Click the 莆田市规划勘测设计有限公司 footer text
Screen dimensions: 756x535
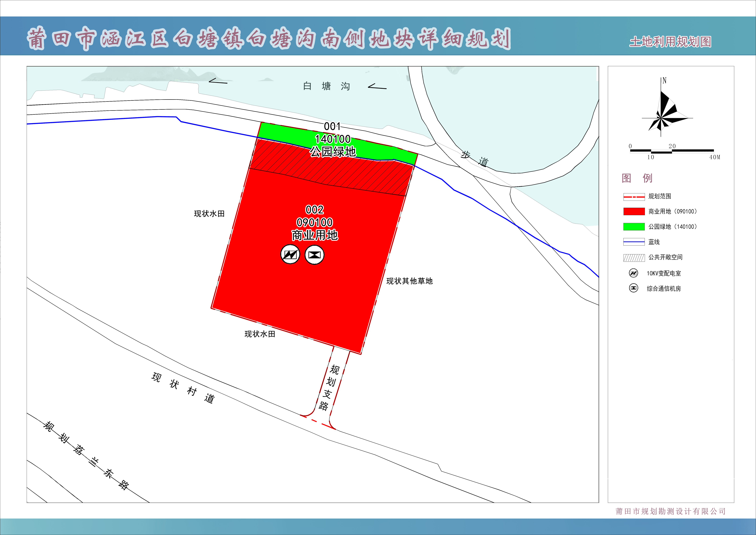pos(670,511)
